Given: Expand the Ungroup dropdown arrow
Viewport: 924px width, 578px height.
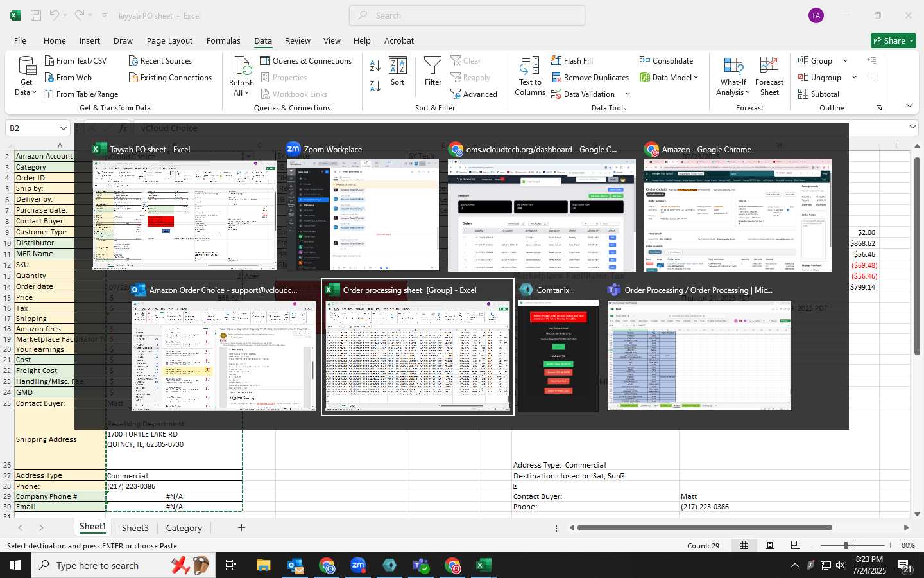Looking at the screenshot, I should click(x=854, y=78).
